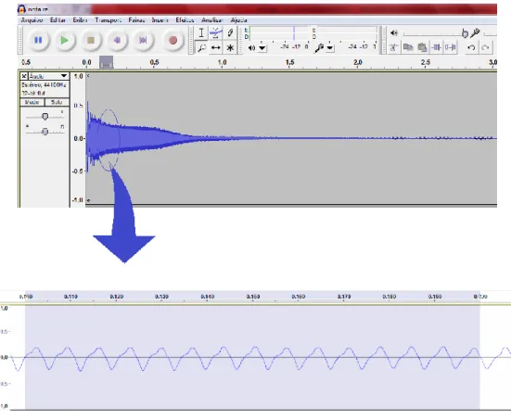Select the Multi-tool asterisk mode
The height and width of the screenshot is (420, 511).
pos(230,47)
